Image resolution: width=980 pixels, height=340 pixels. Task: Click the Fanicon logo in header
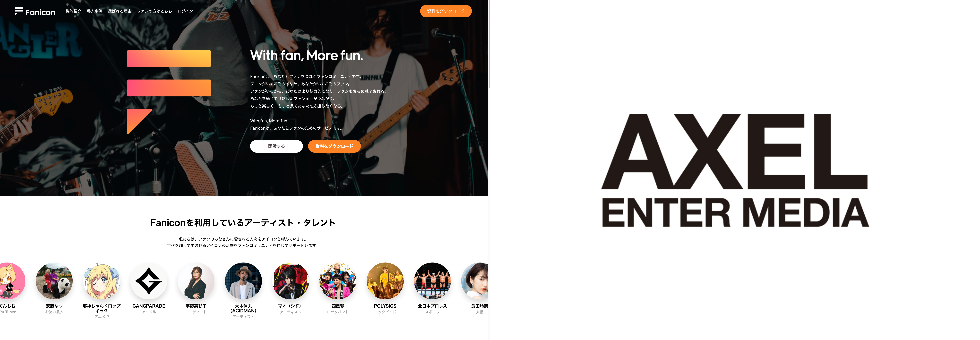(x=35, y=11)
